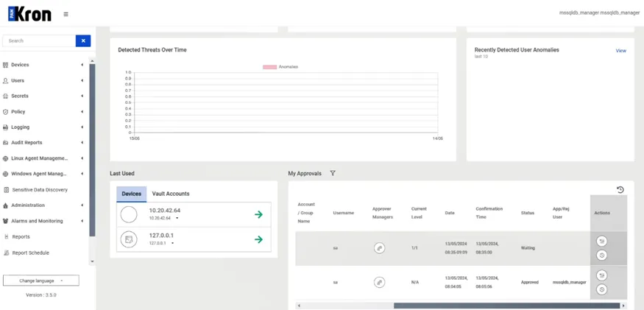Click the Reports sidebar icon

pyautogui.click(x=6, y=237)
